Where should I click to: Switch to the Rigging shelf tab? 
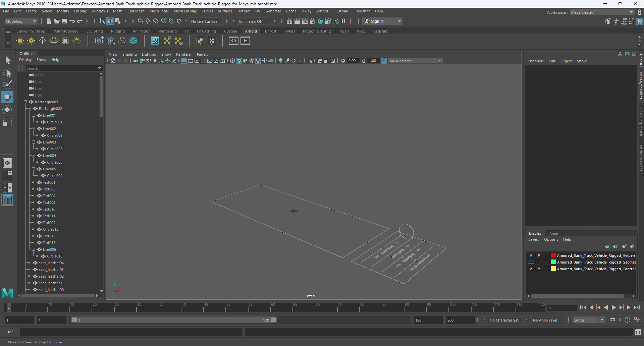click(118, 31)
